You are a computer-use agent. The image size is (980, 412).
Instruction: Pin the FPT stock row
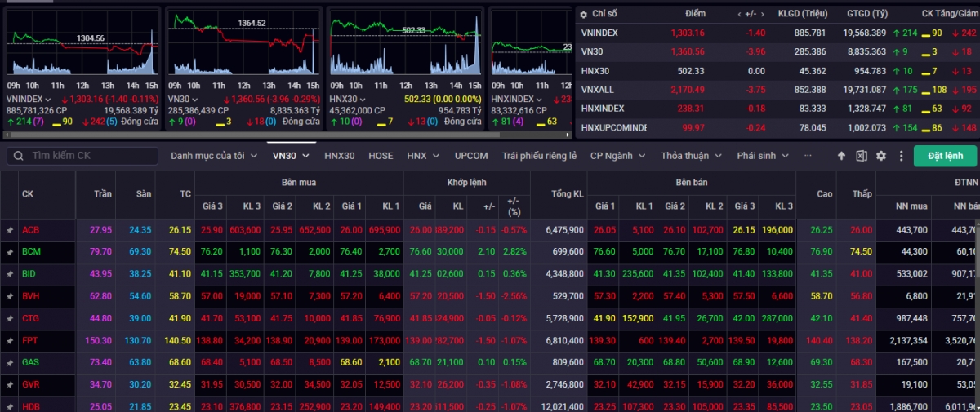pyautogui.click(x=10, y=341)
